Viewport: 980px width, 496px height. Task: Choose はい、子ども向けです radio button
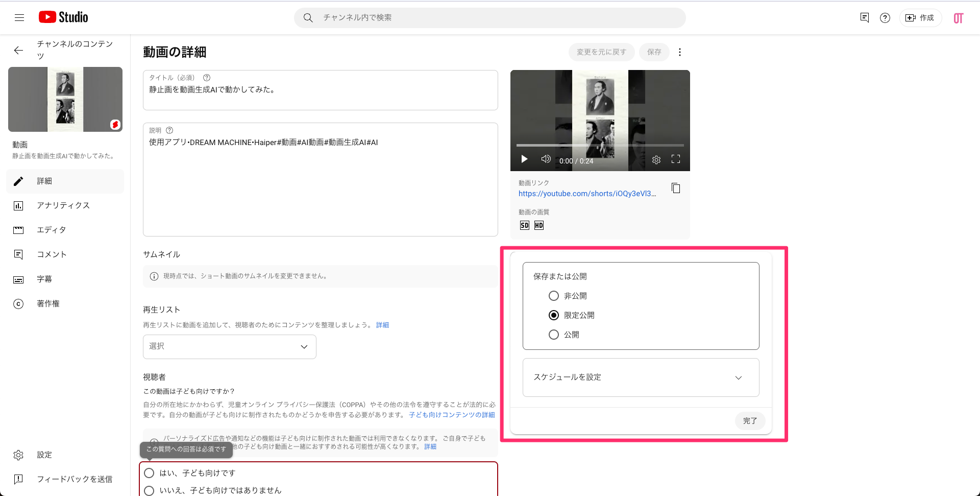[149, 473]
